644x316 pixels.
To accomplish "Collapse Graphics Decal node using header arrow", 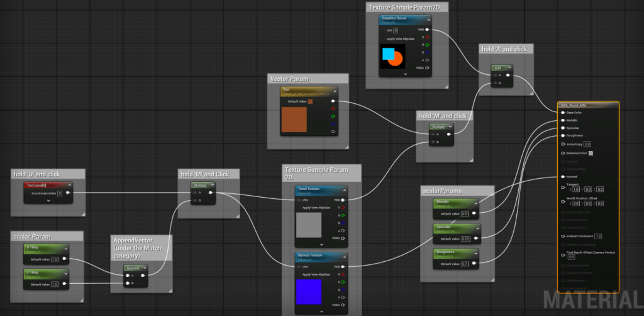I will [x=428, y=19].
